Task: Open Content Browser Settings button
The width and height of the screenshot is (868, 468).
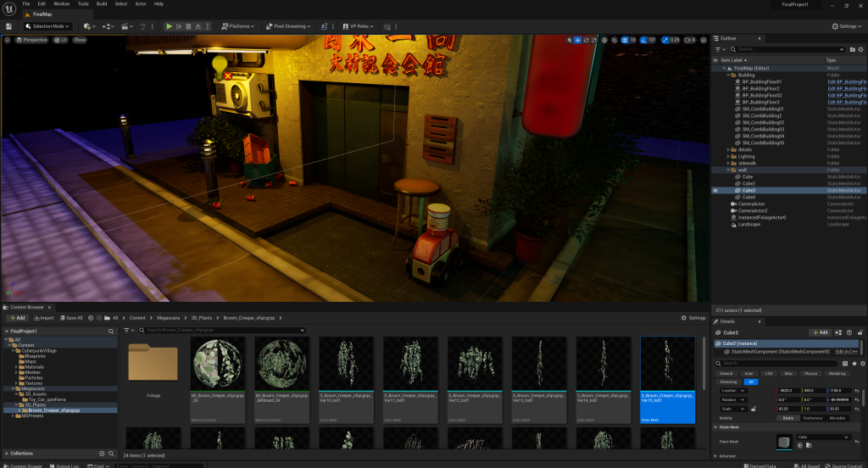Action: coord(693,318)
